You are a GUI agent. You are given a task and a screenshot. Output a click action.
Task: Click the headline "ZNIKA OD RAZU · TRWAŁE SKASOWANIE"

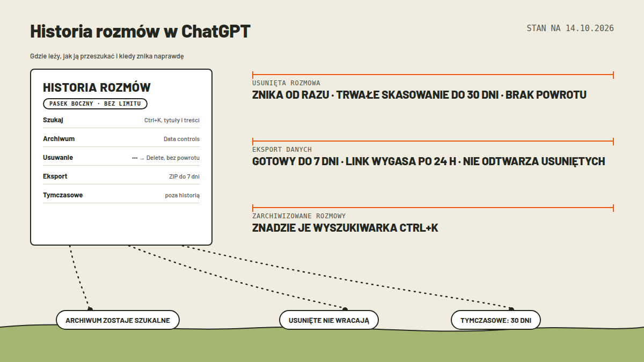pos(351,95)
